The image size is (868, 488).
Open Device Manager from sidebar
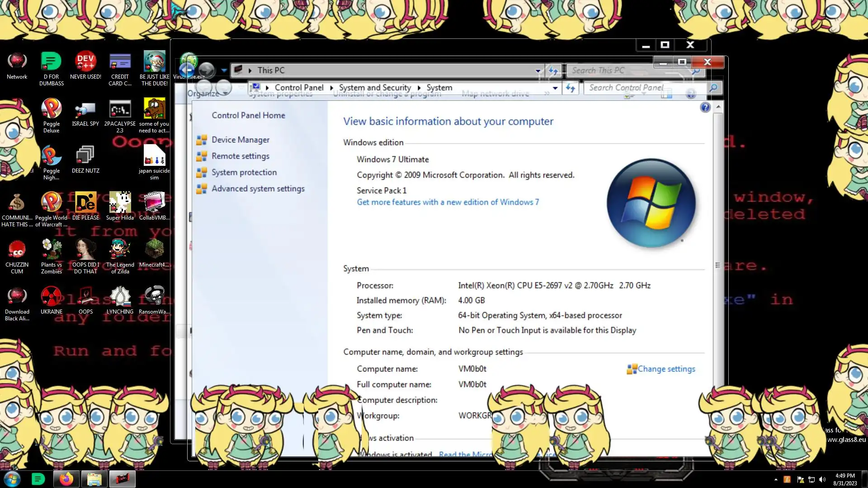pos(240,140)
